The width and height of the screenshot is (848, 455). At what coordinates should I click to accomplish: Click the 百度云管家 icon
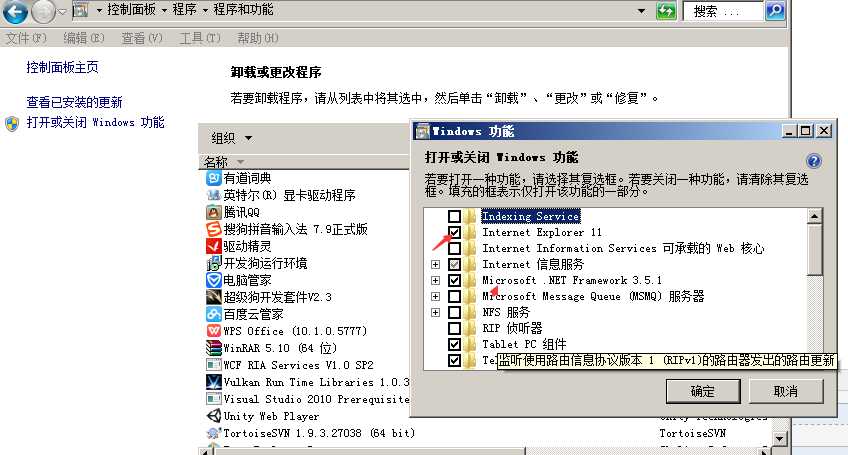(214, 314)
